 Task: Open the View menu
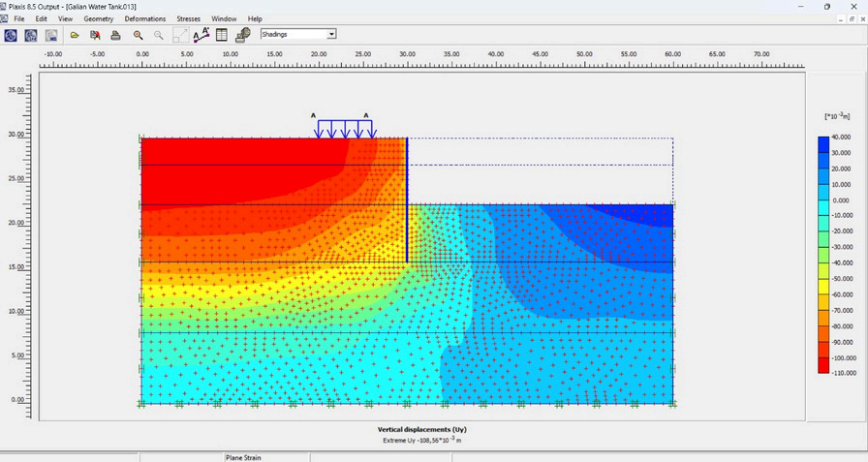(x=65, y=18)
